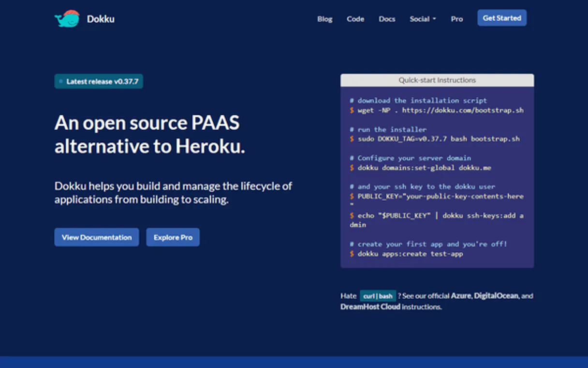
Task: Click the Quick-start Instructions header
Action: coord(437,80)
